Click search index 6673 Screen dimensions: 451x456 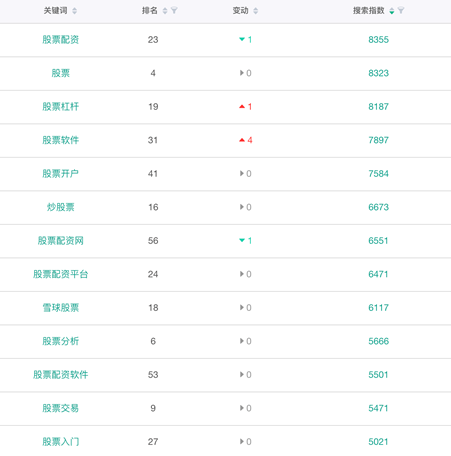pos(379,207)
